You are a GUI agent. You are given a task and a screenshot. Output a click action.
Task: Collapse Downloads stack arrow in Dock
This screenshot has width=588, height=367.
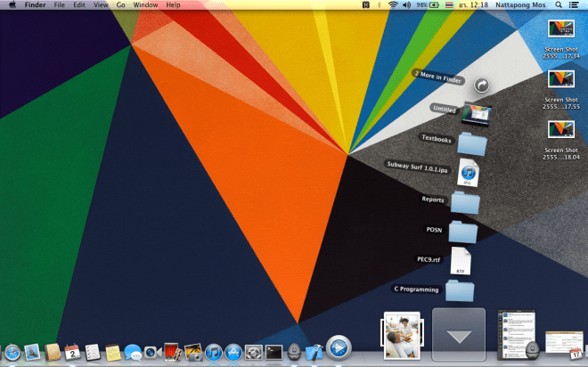click(459, 334)
